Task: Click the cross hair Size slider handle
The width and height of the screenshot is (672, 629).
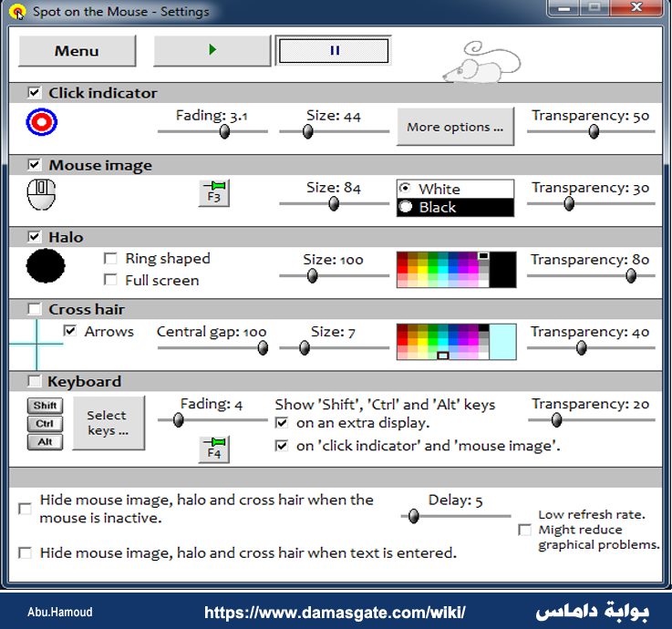Action: tap(305, 347)
